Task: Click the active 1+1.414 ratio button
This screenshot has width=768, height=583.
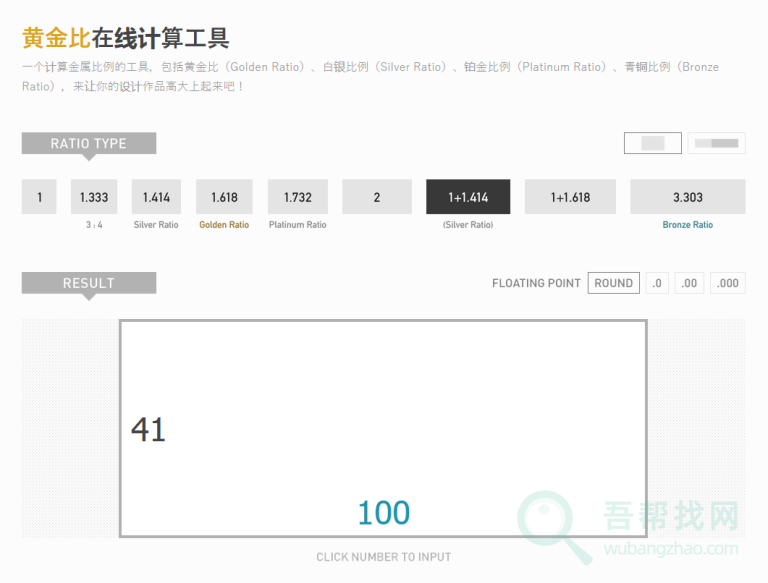Action: pos(468,197)
